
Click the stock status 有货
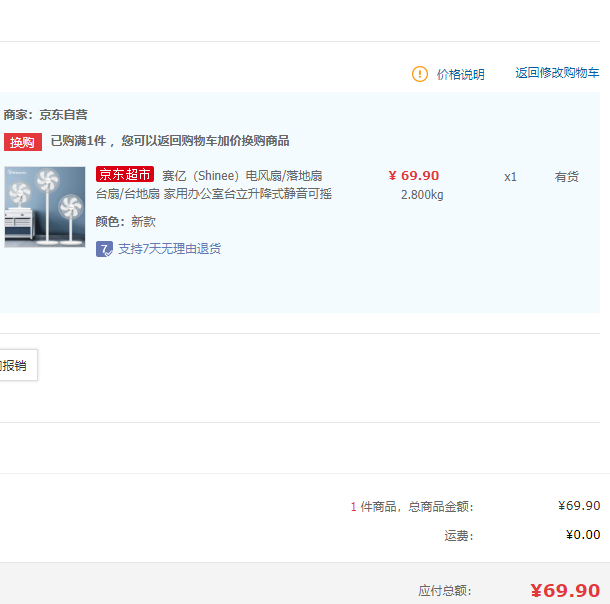566,177
